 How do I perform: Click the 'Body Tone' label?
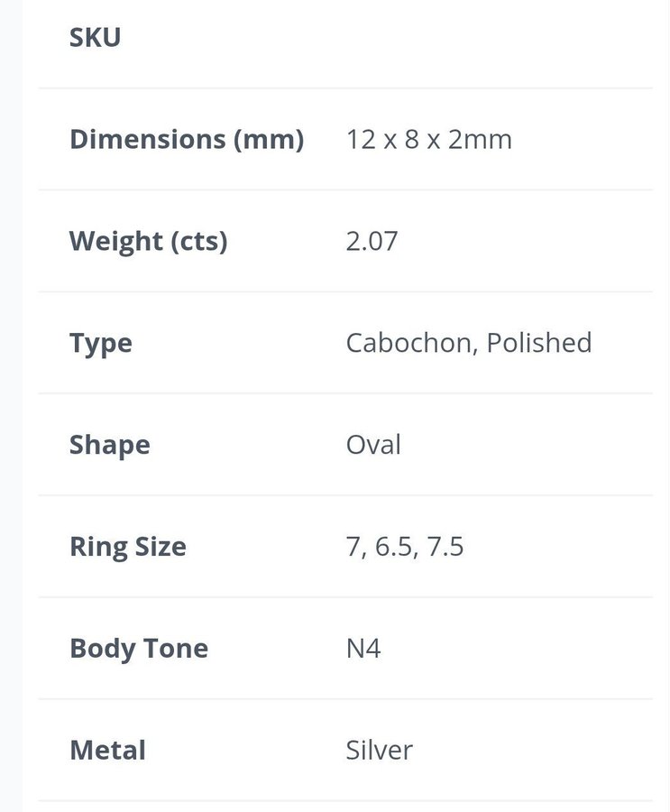pyautogui.click(x=139, y=649)
